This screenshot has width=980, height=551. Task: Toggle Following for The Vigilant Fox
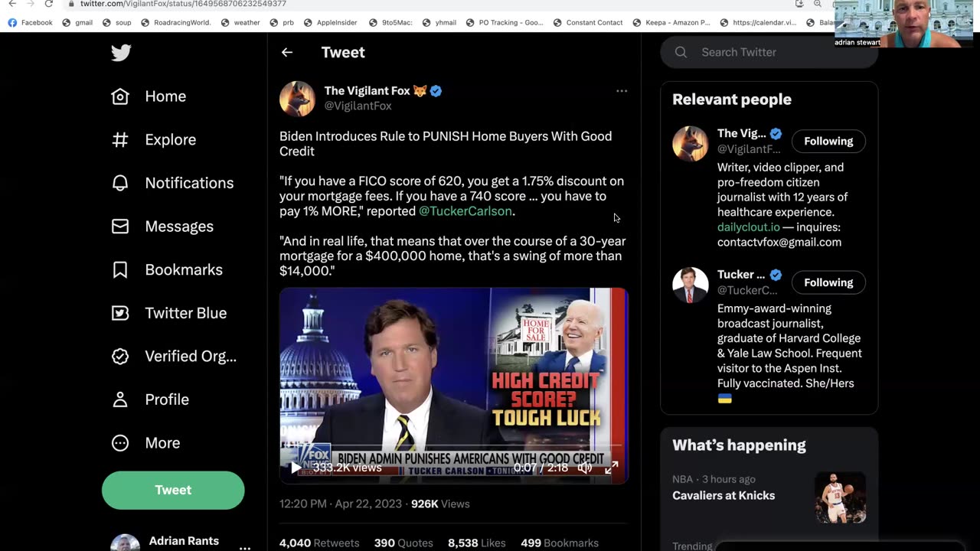click(828, 141)
